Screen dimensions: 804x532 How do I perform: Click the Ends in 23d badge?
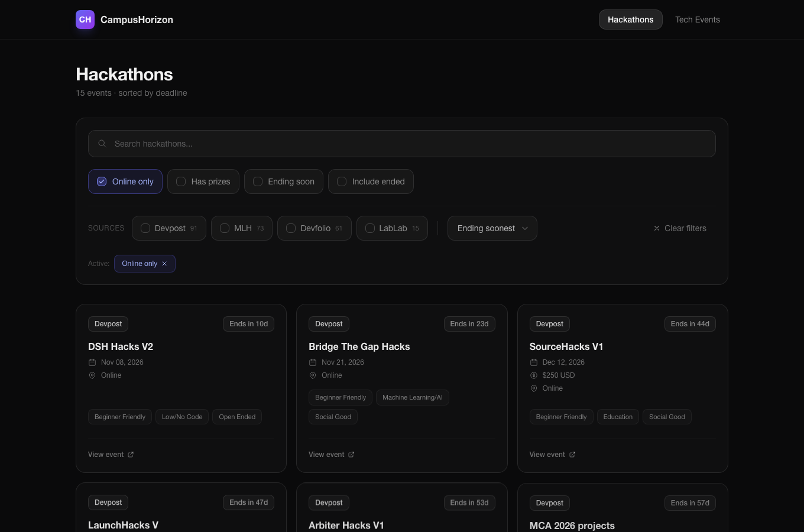click(469, 324)
